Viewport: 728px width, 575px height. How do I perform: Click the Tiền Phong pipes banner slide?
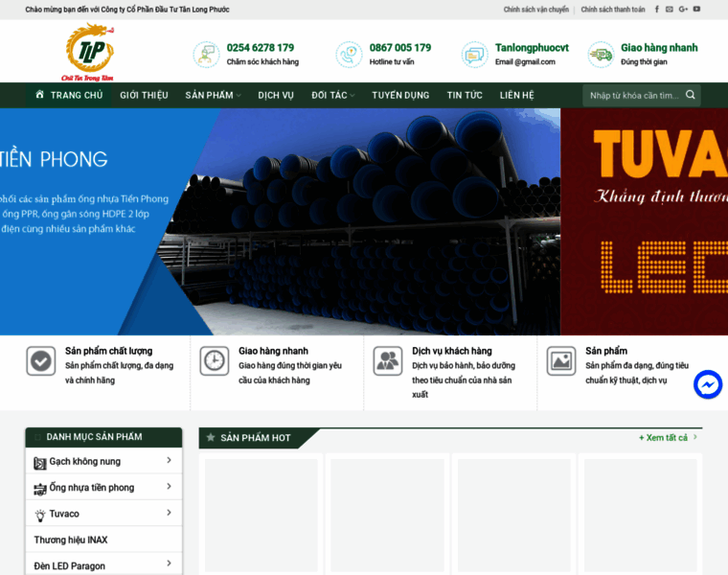click(x=280, y=221)
